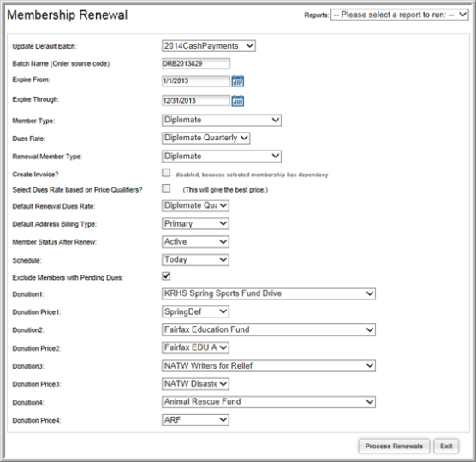The height and width of the screenshot is (462, 476).
Task: Click the Process Renewals button
Action: [x=394, y=446]
